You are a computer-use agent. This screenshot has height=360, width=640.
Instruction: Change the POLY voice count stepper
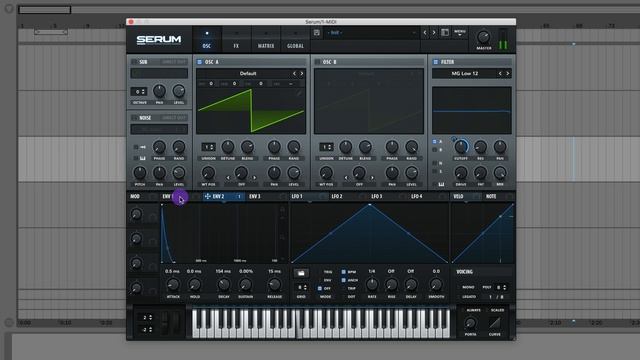click(501, 287)
